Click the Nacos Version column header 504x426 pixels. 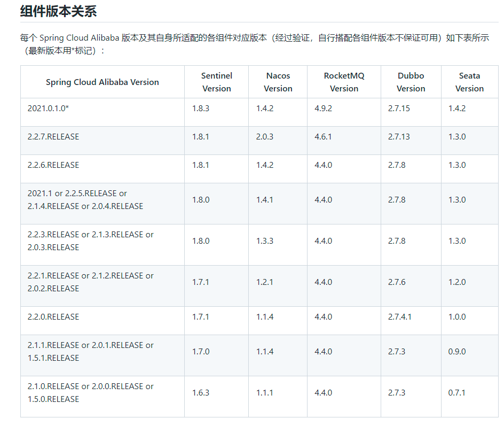[x=278, y=82]
